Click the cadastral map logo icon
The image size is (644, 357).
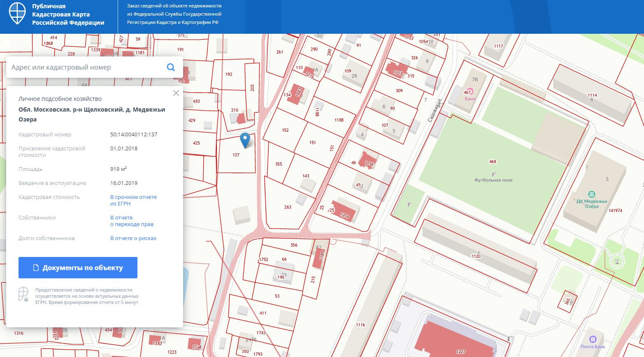(x=17, y=14)
